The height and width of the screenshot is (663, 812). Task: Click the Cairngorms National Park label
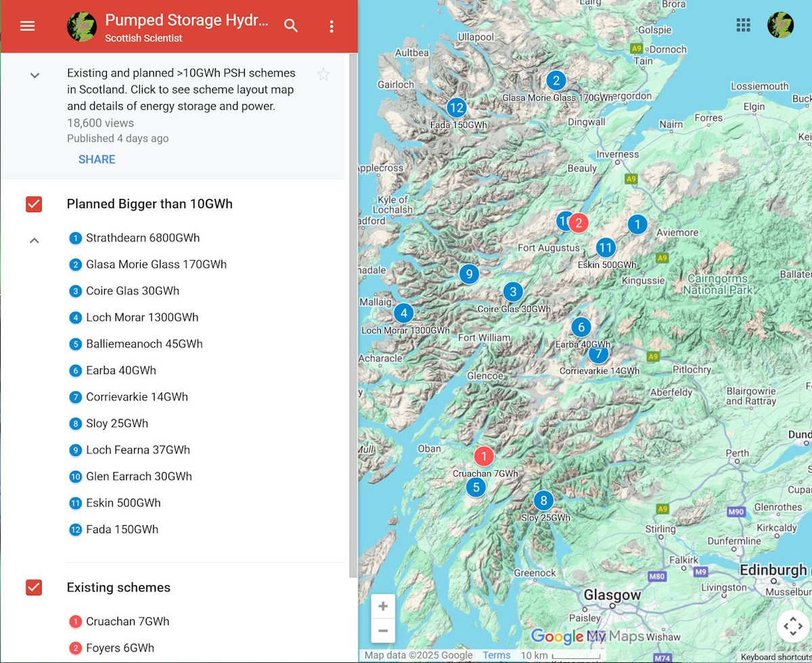(717, 284)
